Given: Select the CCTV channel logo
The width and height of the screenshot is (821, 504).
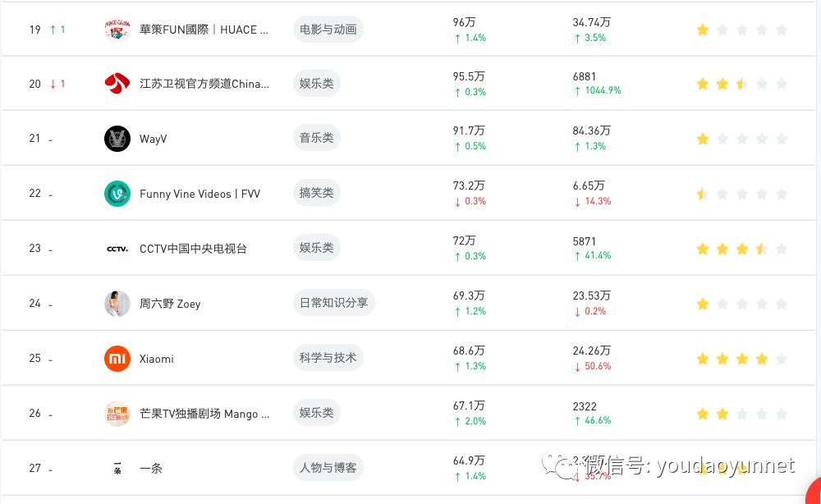Looking at the screenshot, I should coord(117,249).
